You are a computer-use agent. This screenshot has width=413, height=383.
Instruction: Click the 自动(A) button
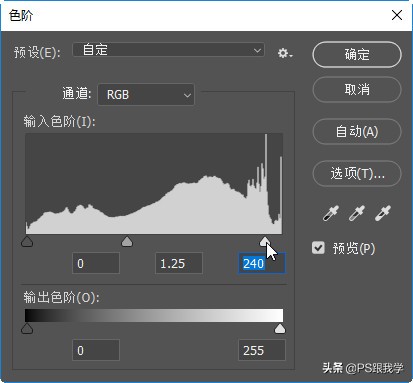tap(357, 132)
